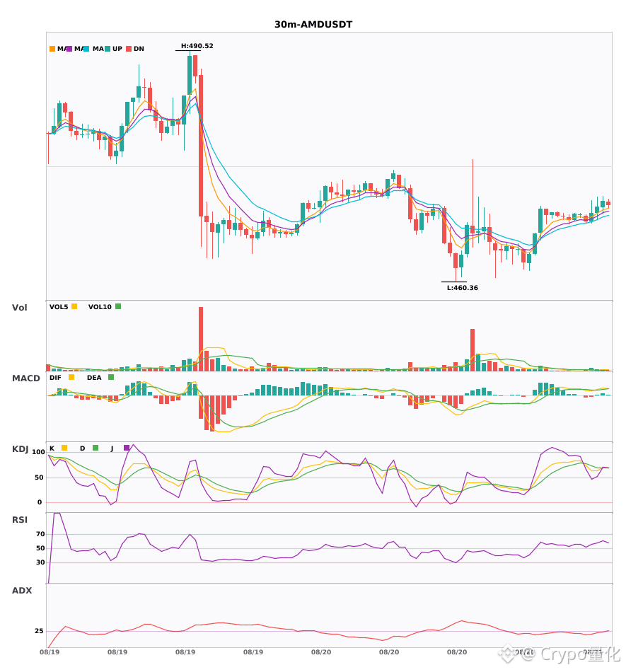Click the KDJ axis value 100
Screen dimensions: 626x672
(x=39, y=452)
